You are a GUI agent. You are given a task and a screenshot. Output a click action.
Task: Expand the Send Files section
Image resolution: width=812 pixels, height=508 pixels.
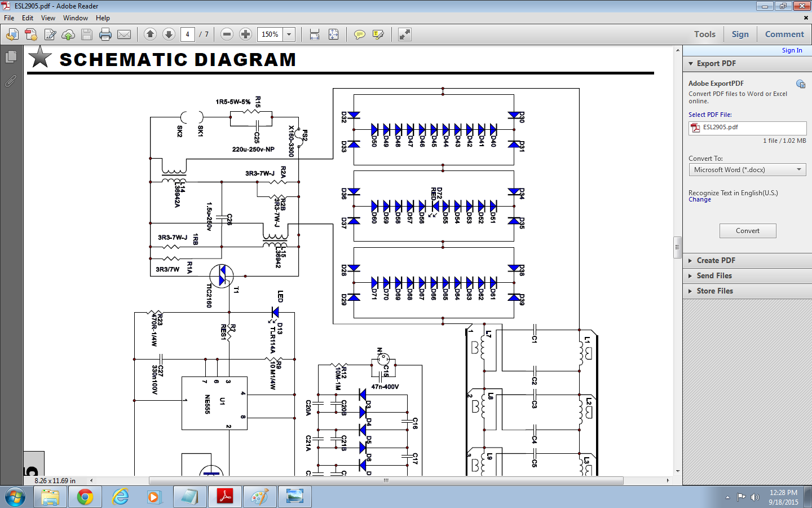coord(690,276)
